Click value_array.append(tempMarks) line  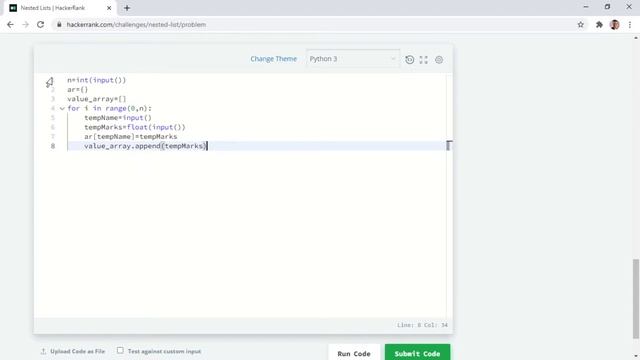tap(145, 146)
